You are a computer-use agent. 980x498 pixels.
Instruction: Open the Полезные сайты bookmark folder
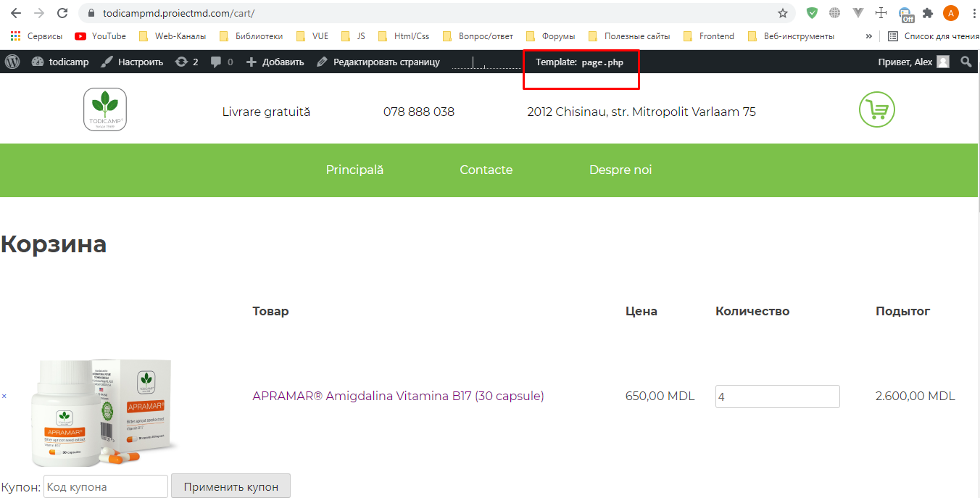(629, 36)
